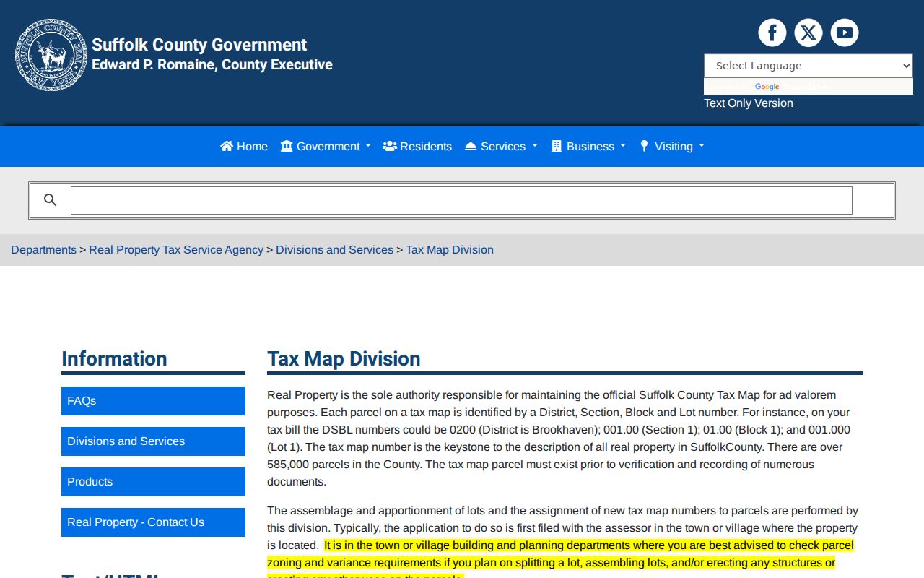Click the Suffolk County seal logo

pyautogui.click(x=51, y=55)
